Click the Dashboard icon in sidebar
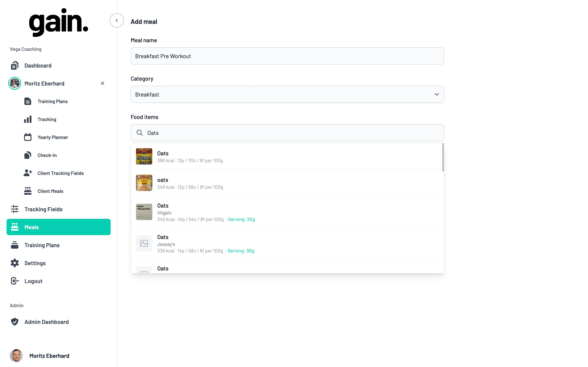Screen dimensions: 588x367 [14, 66]
